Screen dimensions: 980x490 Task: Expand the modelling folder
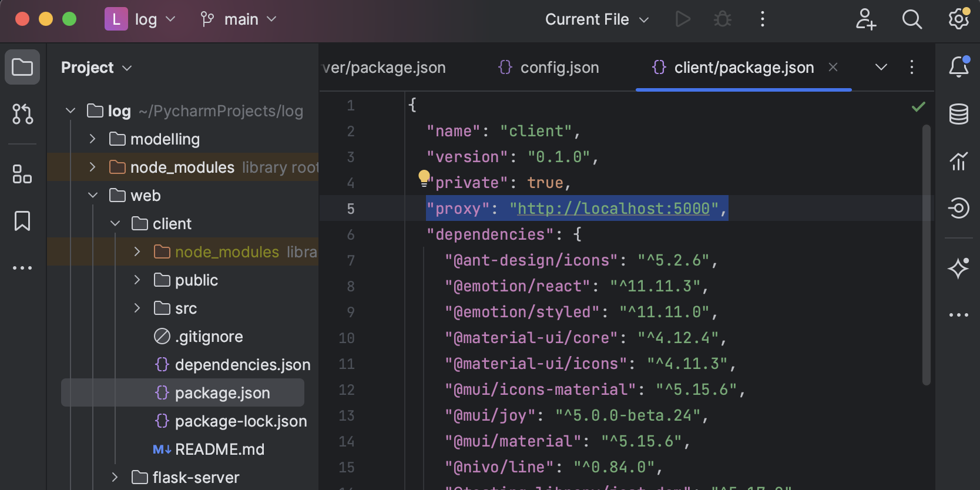(92, 139)
